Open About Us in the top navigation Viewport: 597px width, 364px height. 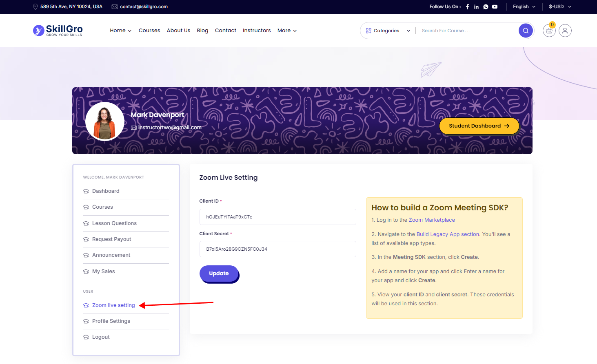coord(178,31)
